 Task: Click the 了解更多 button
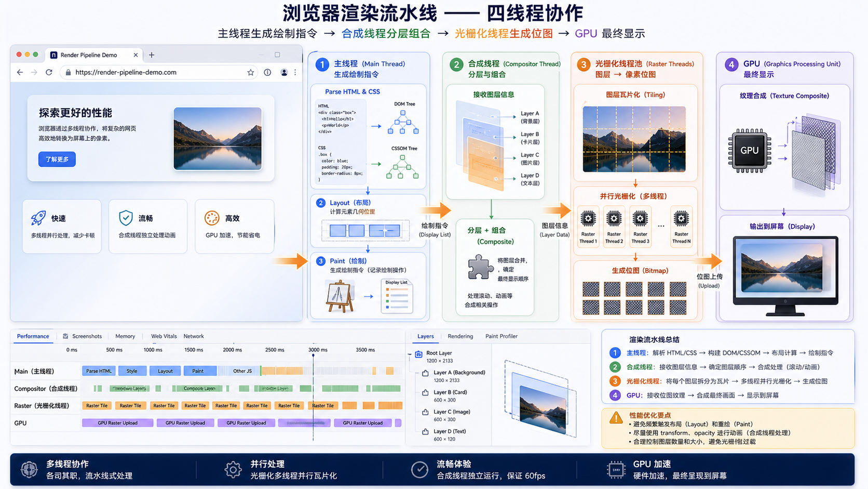(57, 159)
